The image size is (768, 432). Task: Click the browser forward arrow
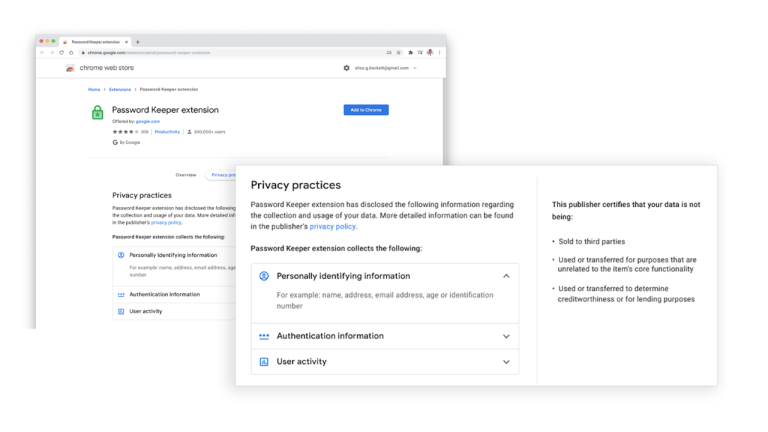(51, 52)
